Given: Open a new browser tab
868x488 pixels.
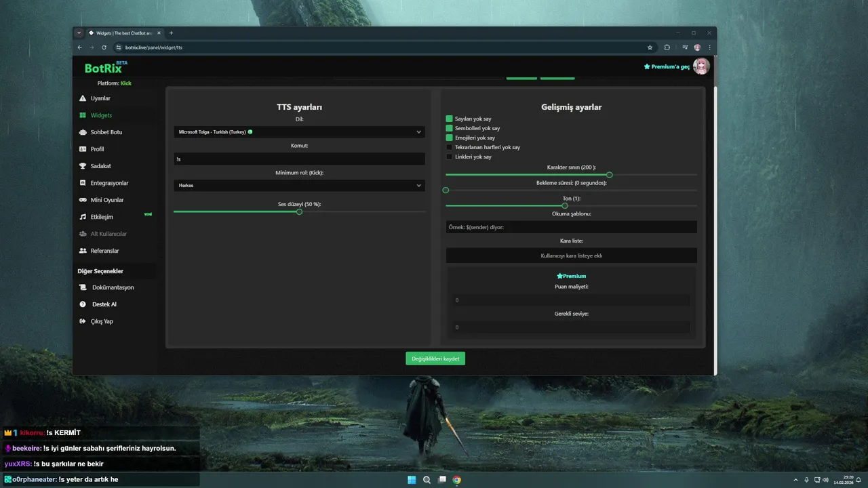Looking at the screenshot, I should click(171, 33).
